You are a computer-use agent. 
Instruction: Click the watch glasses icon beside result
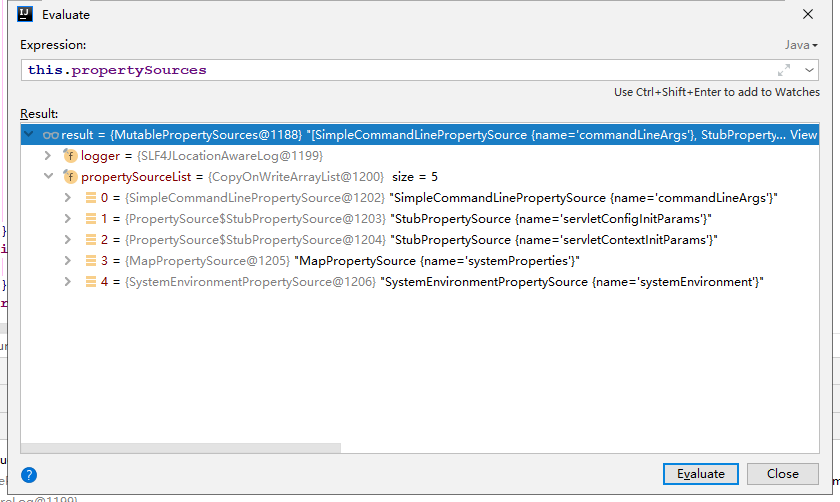pyautogui.click(x=51, y=135)
